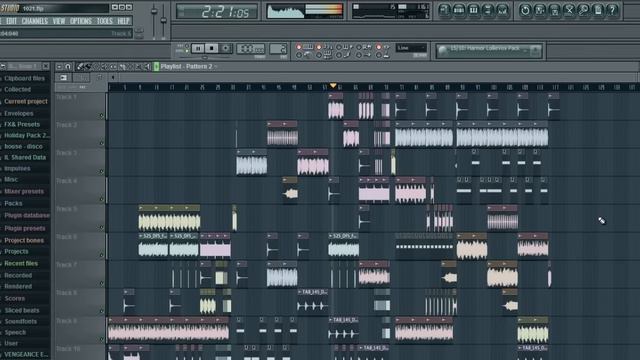The width and height of the screenshot is (640, 360).
Task: Click the orange playhead marker on timeline
Action: click(333, 86)
